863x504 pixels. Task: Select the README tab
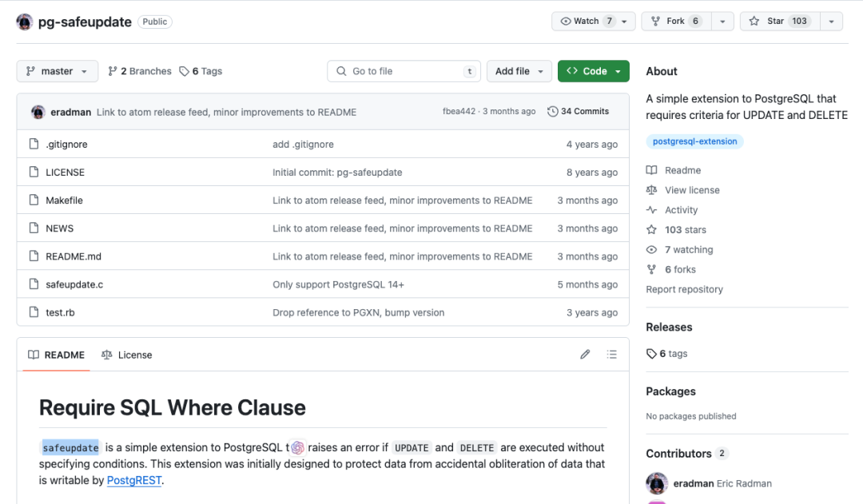56,355
